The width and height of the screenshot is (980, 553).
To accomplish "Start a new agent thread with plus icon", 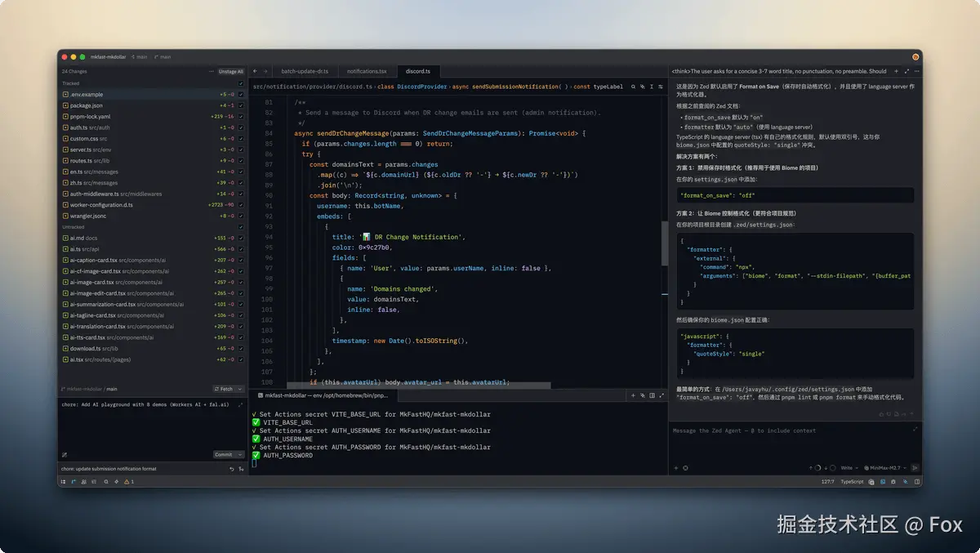I will [896, 71].
